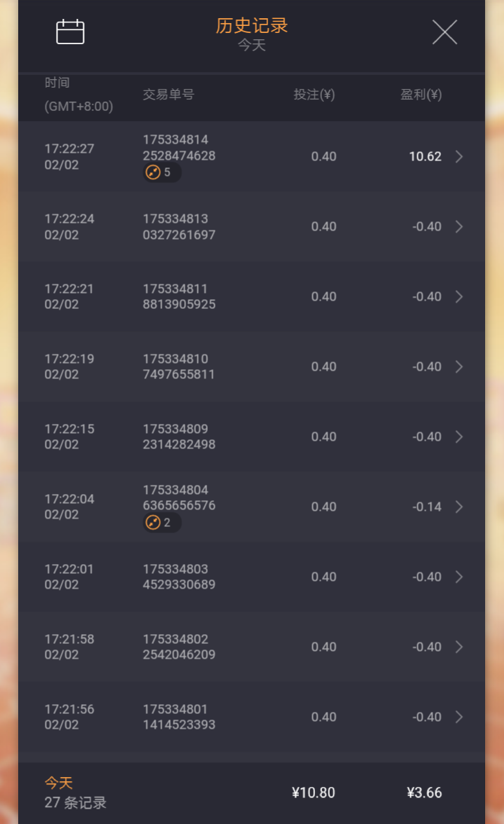Open chevron on the 17:22:21 row

(459, 297)
